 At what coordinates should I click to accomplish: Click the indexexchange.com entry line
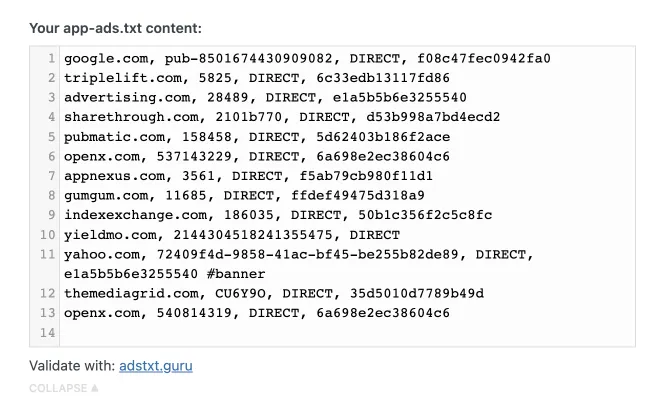point(278,215)
